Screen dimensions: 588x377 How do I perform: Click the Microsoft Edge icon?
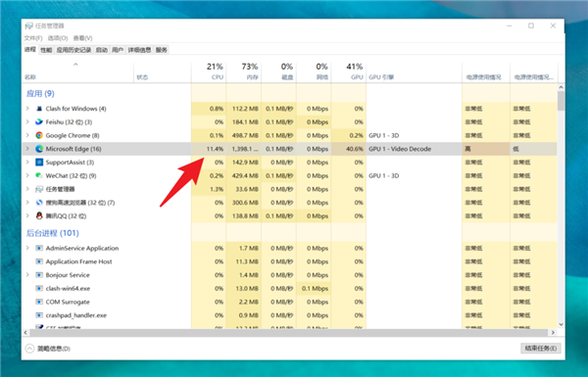[39, 149]
